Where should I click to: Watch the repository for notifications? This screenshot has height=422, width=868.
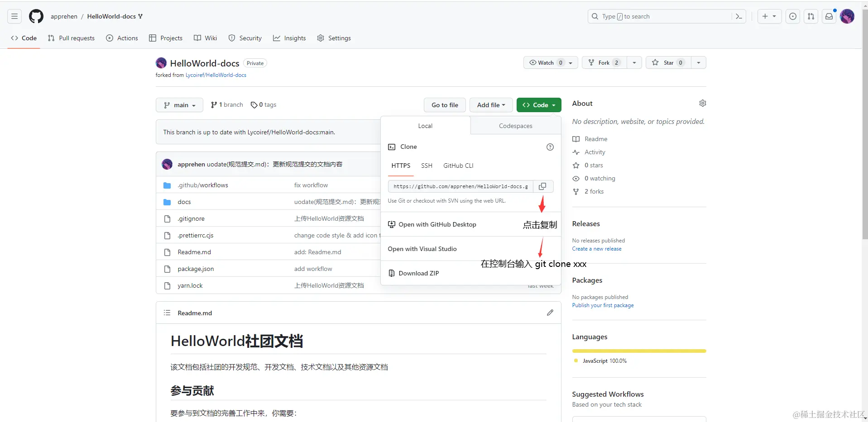[x=551, y=62]
